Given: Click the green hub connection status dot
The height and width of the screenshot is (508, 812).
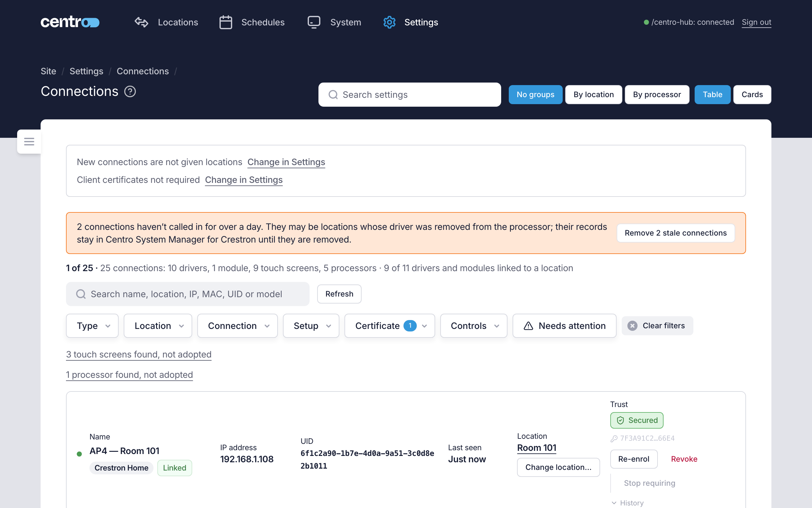Looking at the screenshot, I should pyautogui.click(x=646, y=22).
